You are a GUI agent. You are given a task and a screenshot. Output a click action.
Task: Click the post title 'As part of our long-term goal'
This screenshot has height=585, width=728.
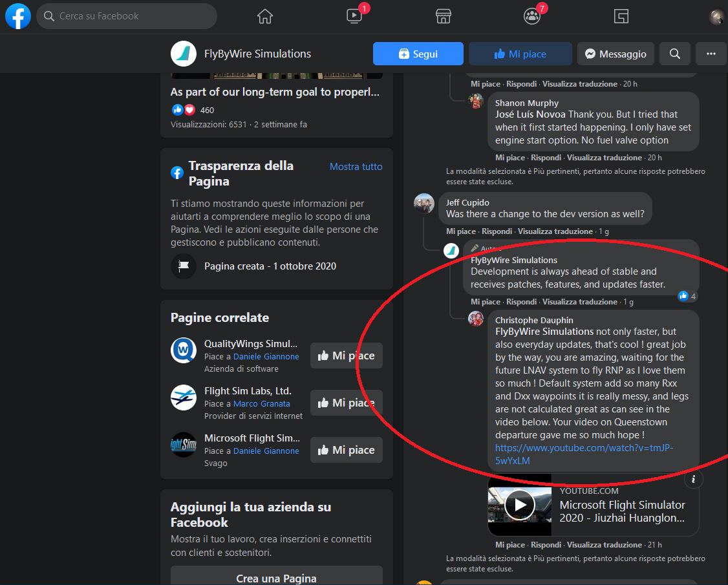click(x=275, y=92)
